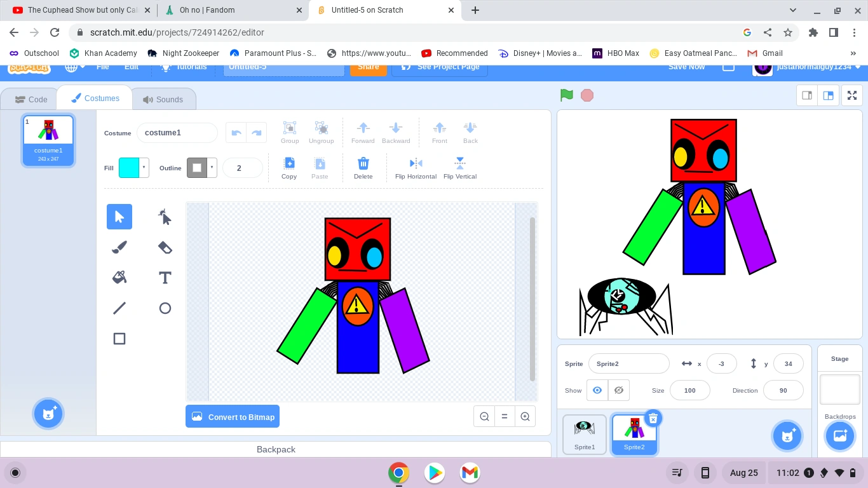Open the Fill color dropdown
Image resolution: width=868 pixels, height=488 pixels.
pos(144,167)
